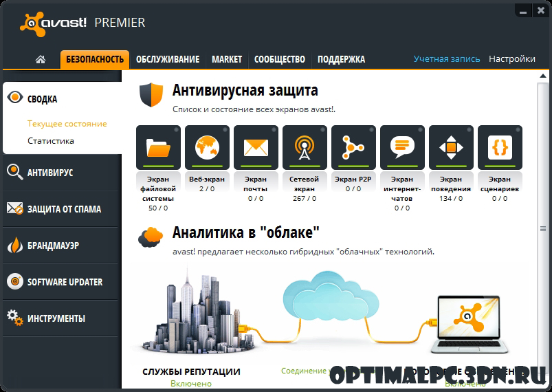Open SOFTWARE UPDATER disc icon section
This screenshot has height=392, width=552.
pos(15,281)
